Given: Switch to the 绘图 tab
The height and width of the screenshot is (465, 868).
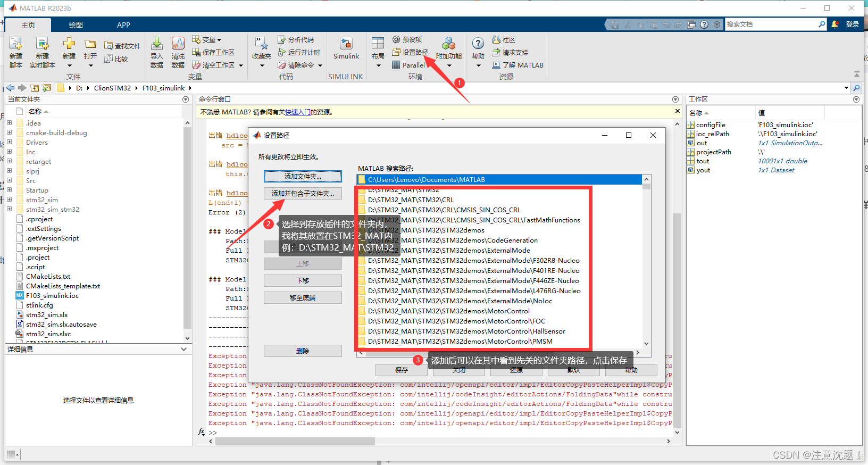Looking at the screenshot, I should (x=76, y=25).
